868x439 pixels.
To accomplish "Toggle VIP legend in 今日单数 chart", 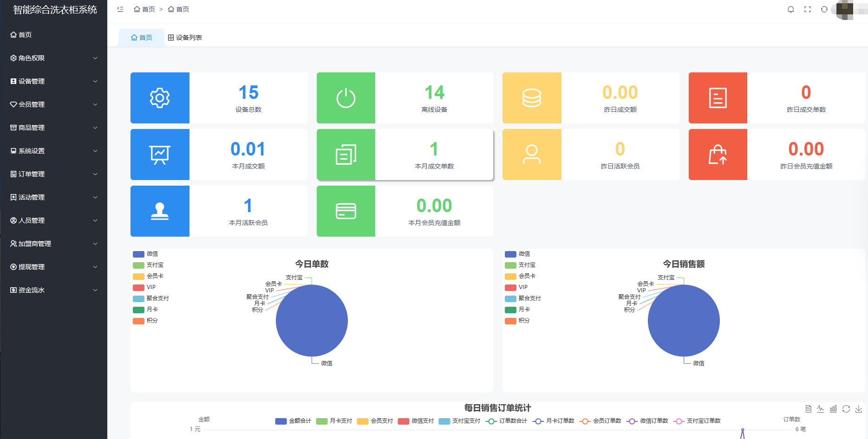I will point(144,287).
